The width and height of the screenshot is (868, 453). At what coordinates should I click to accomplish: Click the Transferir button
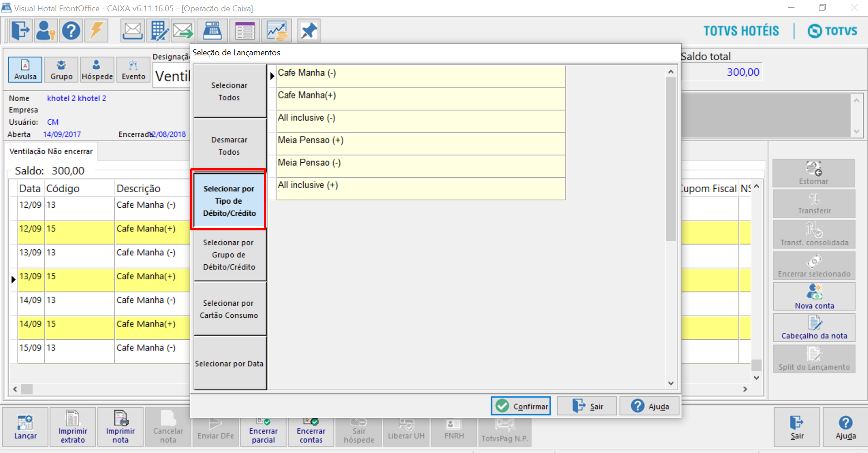point(814,204)
